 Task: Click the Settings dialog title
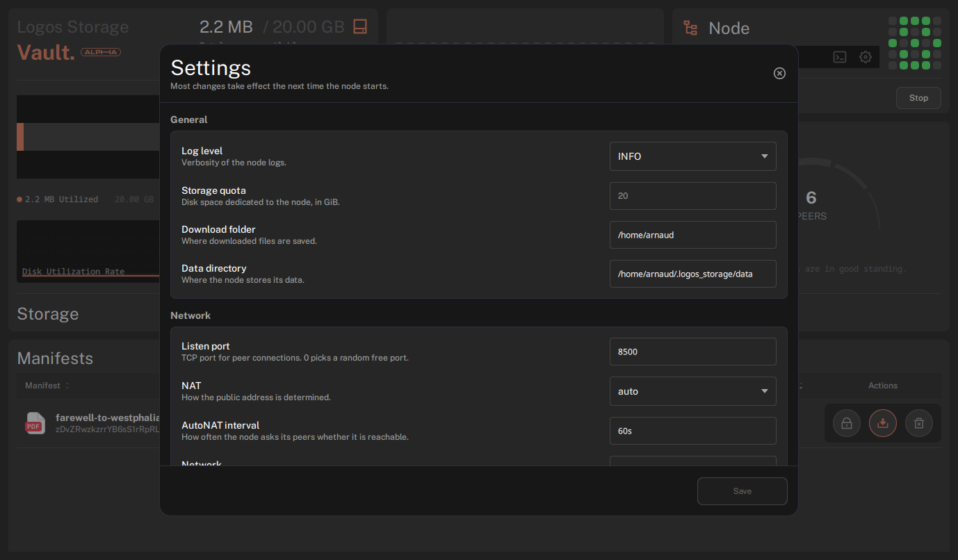point(211,67)
